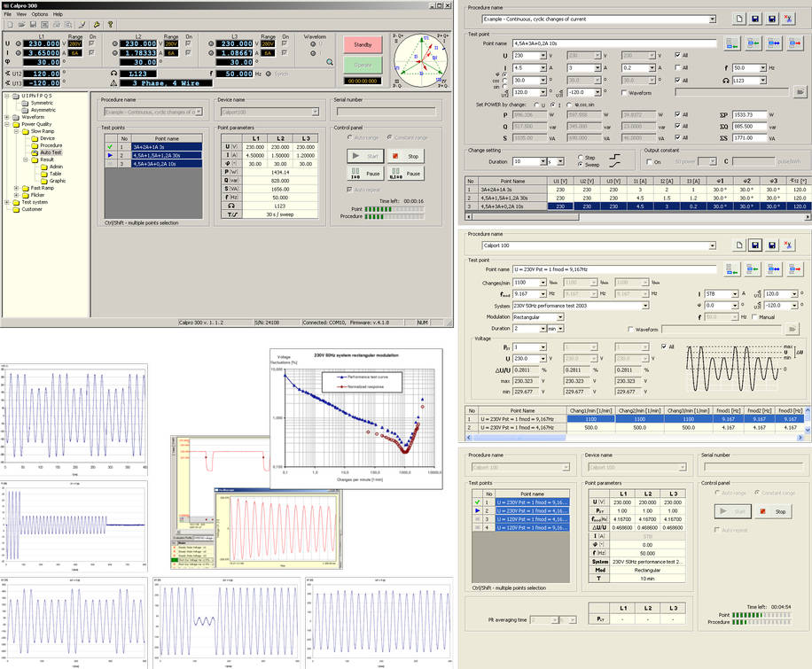Toggle the All checkbox in Voltage section
Image resolution: width=812 pixels, height=669 pixels.
pos(664,346)
